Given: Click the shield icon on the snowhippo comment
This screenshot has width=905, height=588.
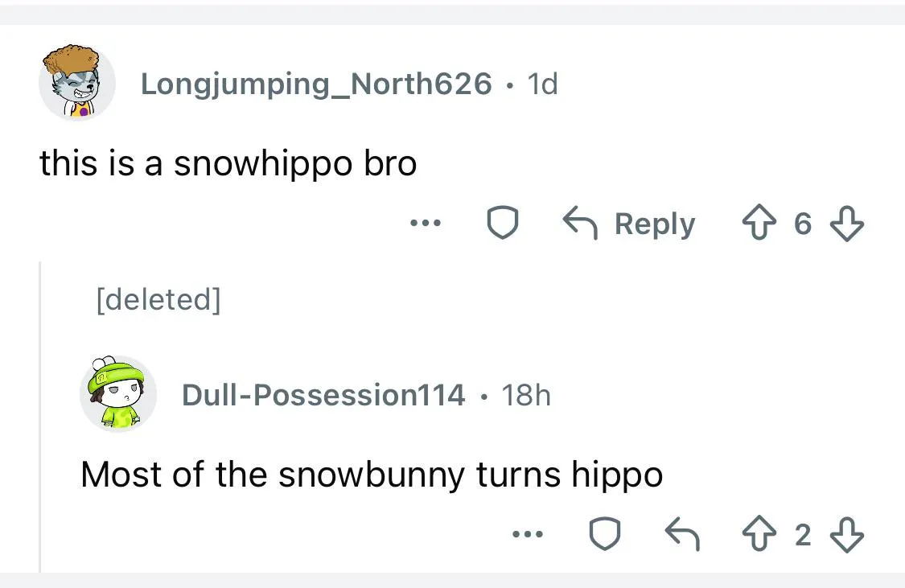Looking at the screenshot, I should (x=503, y=224).
